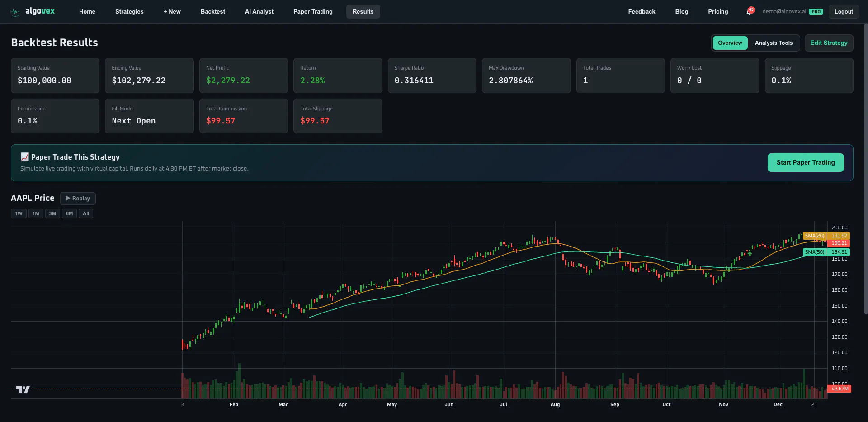Click Start Paper Trading
The height and width of the screenshot is (422, 868).
pos(806,163)
